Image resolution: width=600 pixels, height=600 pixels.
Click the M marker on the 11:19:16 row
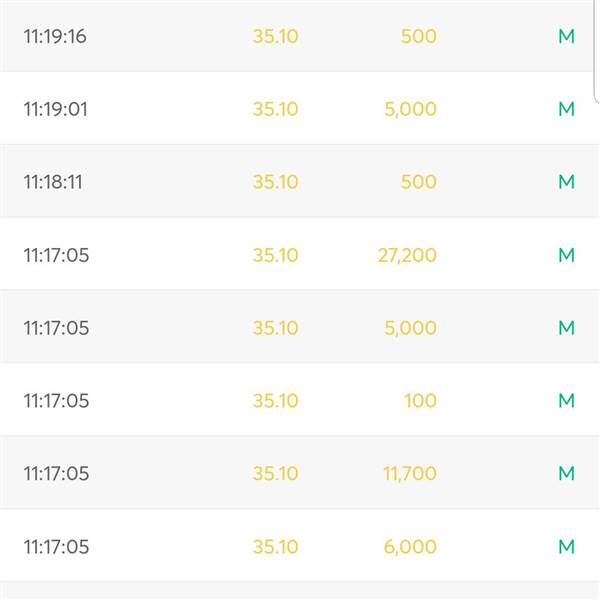(x=567, y=36)
